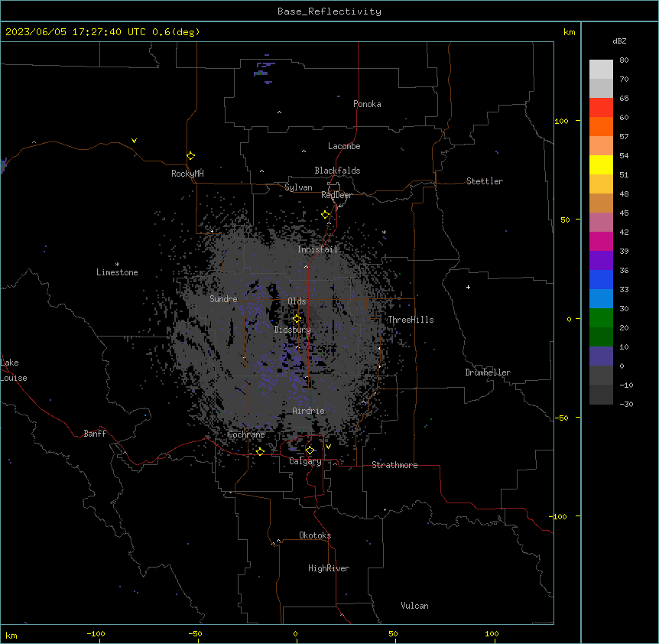The width and height of the screenshot is (659, 644).
Task: Click the white plus marker north of Drumheller
Action: (x=468, y=287)
